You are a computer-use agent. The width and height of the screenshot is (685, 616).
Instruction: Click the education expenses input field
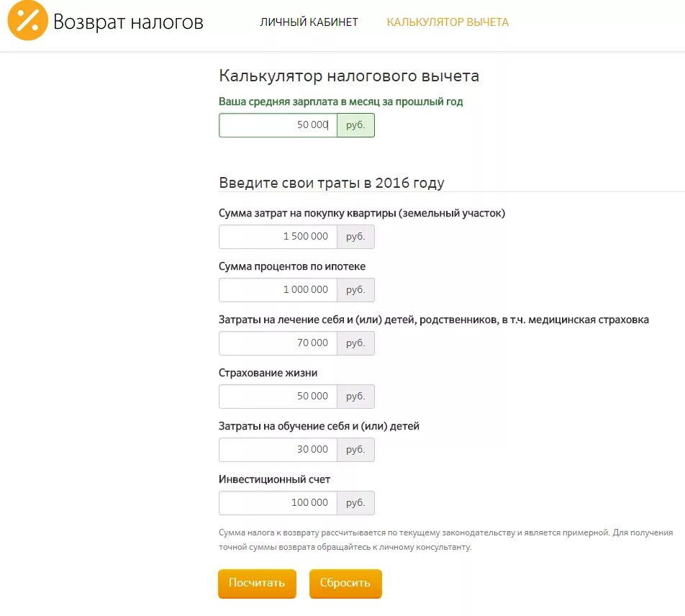click(x=278, y=450)
